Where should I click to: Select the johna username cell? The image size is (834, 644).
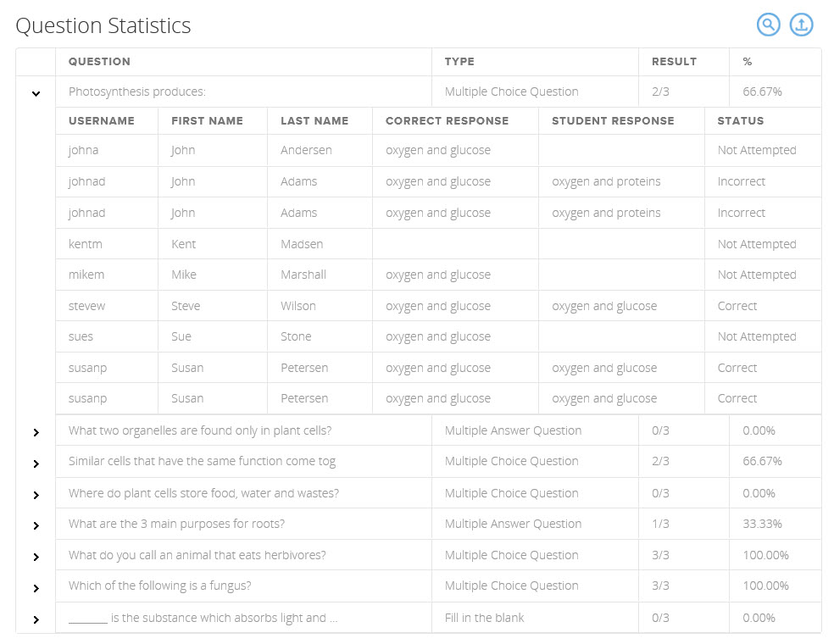(83, 150)
